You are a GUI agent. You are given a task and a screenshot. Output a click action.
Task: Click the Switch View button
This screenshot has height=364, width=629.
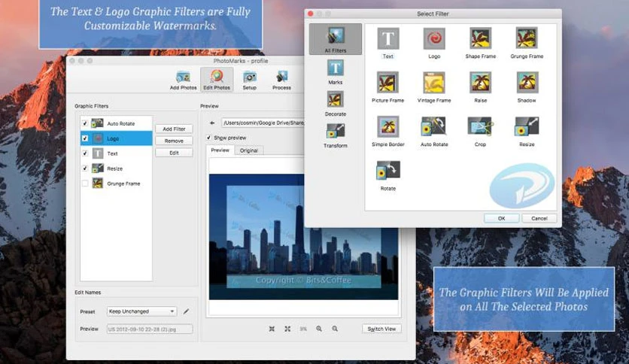click(x=381, y=329)
